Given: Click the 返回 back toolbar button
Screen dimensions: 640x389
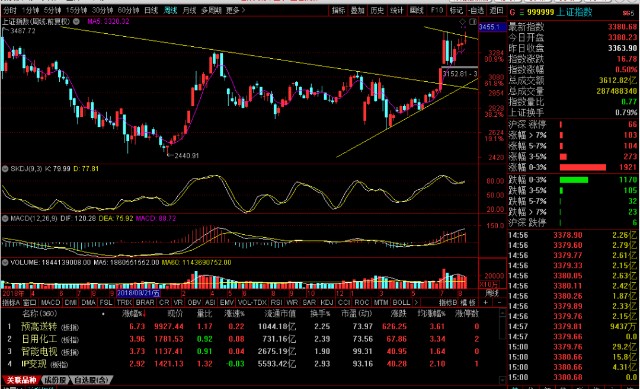Looking at the screenshot, I should pos(496,11).
